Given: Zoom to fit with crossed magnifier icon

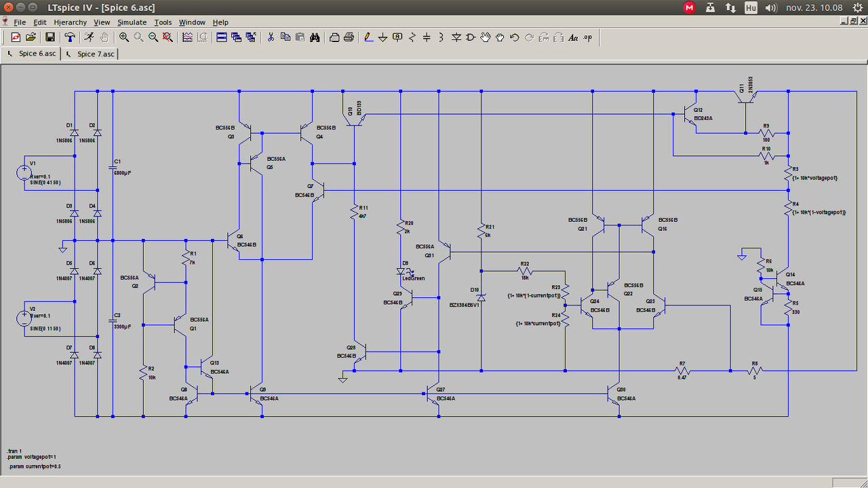Looking at the screenshot, I should pyautogui.click(x=167, y=37).
